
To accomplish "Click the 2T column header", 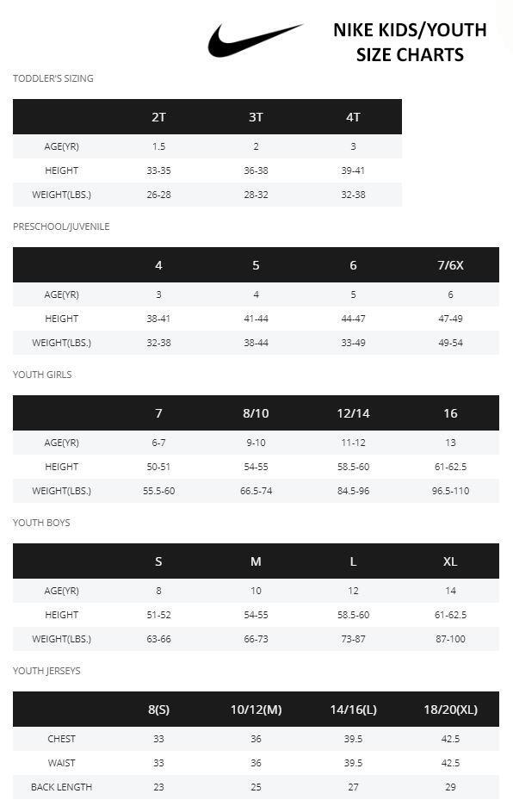I will (x=158, y=117).
